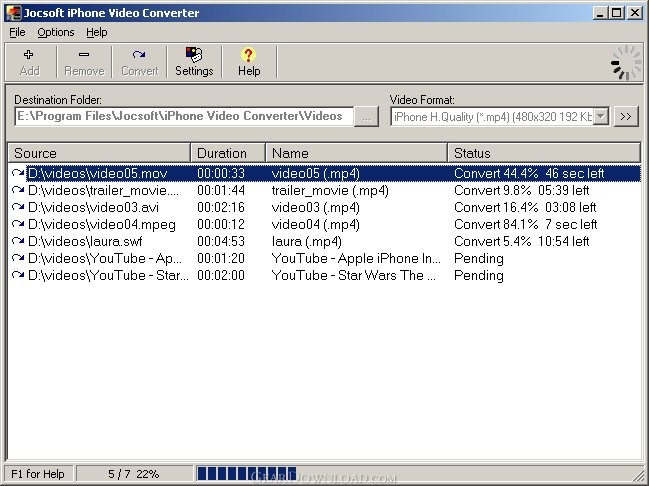The image size is (649, 486).
Task: Browse destination folder with ... button
Action: click(x=366, y=117)
